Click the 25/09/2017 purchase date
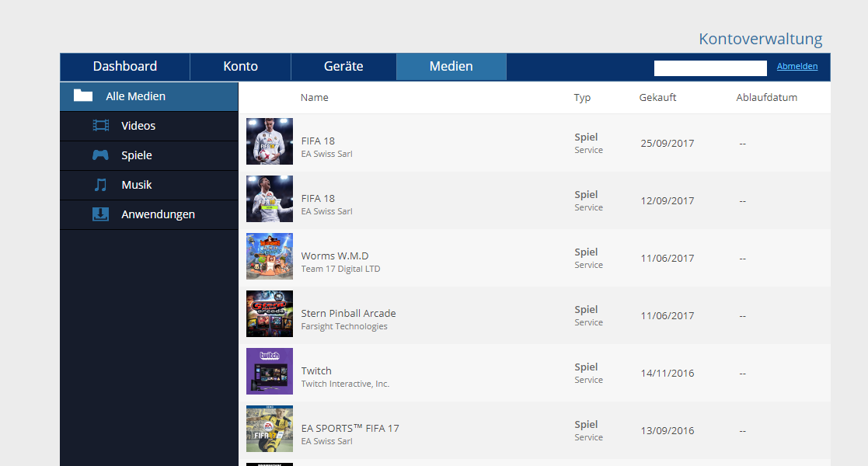Screen dimensions: 868x466 (667, 144)
